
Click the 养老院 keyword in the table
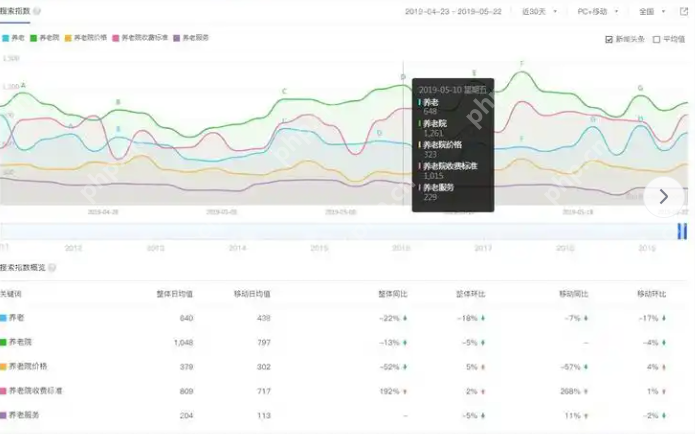[x=22, y=342]
